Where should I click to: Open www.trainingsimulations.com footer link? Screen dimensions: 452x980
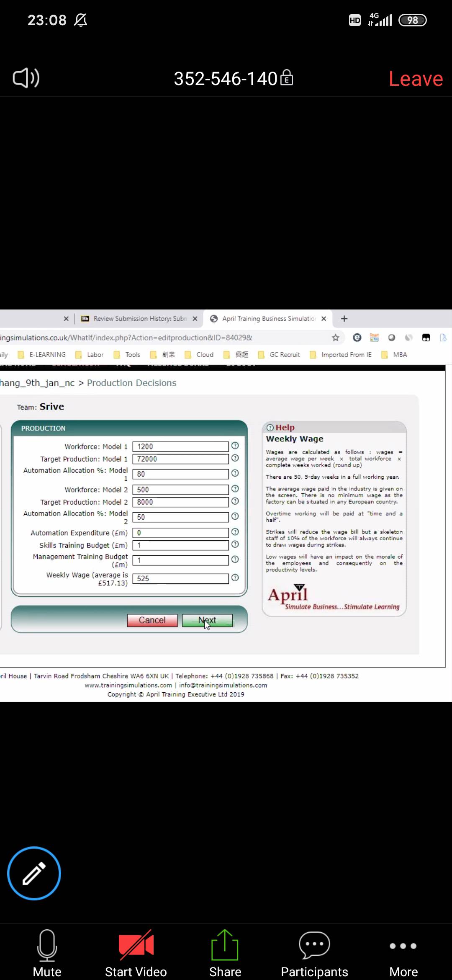pyautogui.click(x=128, y=685)
